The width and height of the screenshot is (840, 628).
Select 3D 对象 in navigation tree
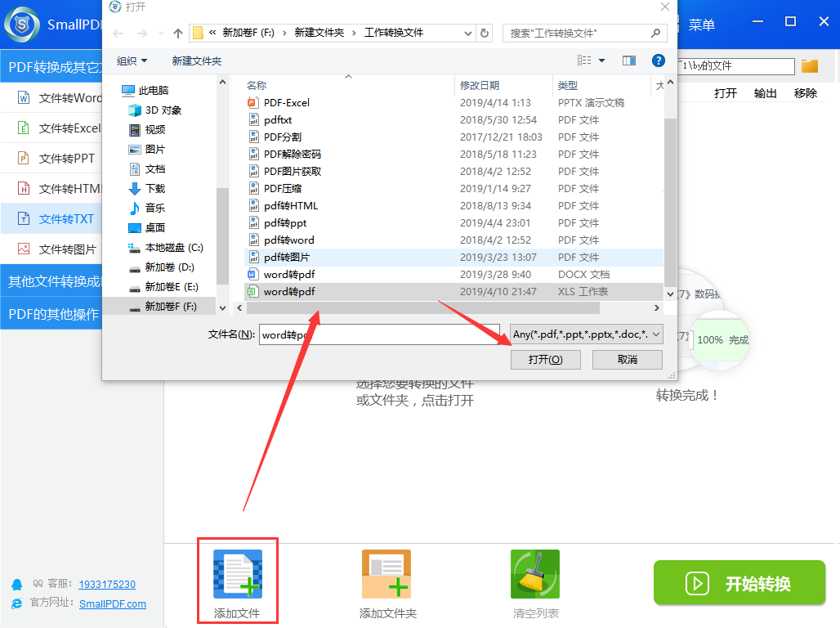click(155, 110)
